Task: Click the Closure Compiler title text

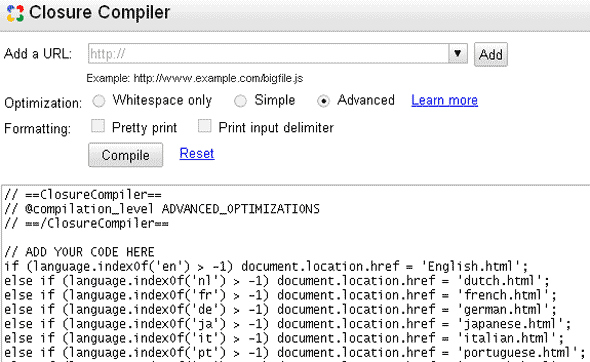Action: 100,12
